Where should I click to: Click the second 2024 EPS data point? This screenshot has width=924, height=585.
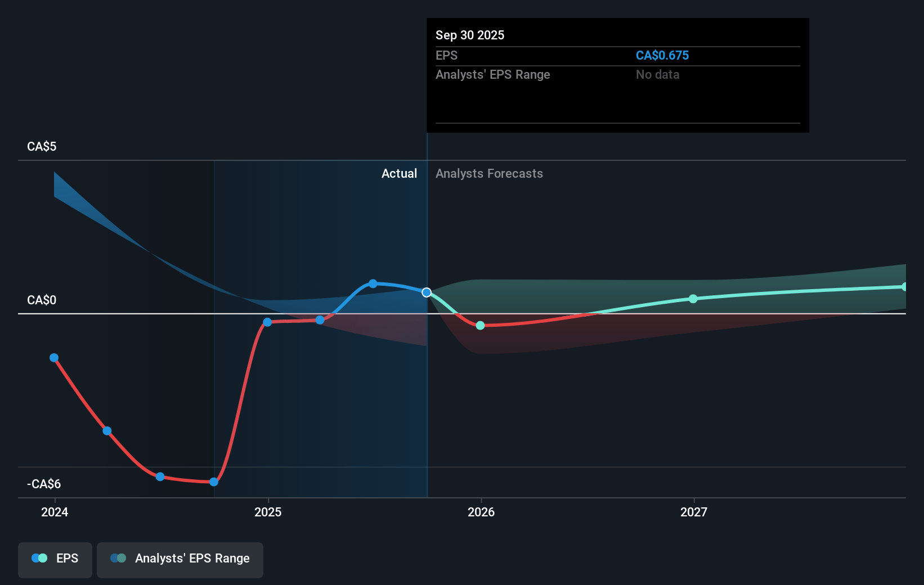coord(107,431)
